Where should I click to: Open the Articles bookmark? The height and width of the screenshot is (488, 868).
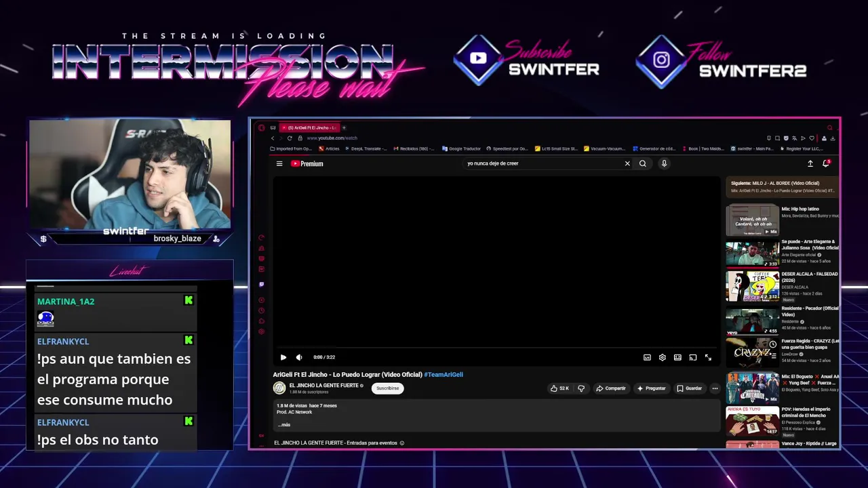(x=329, y=148)
